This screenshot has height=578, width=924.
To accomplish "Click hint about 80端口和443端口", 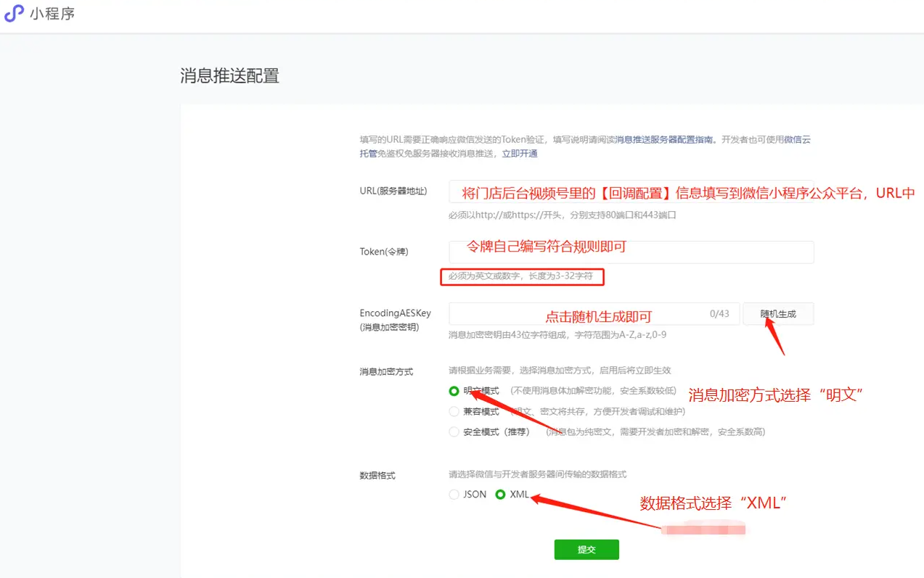I will (563, 215).
